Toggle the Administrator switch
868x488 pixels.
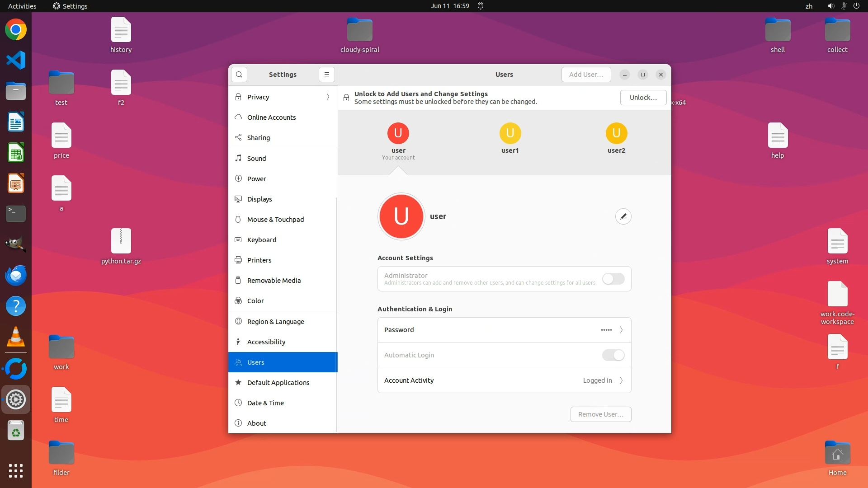pyautogui.click(x=613, y=279)
